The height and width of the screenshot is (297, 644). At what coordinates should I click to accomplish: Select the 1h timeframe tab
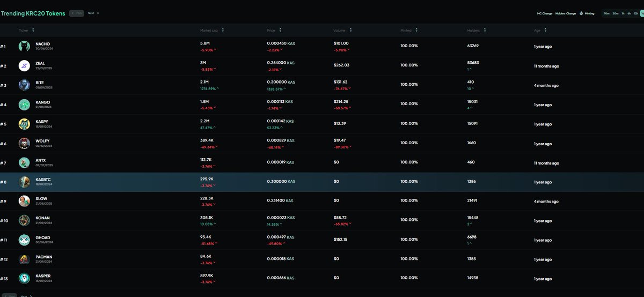pos(623,13)
